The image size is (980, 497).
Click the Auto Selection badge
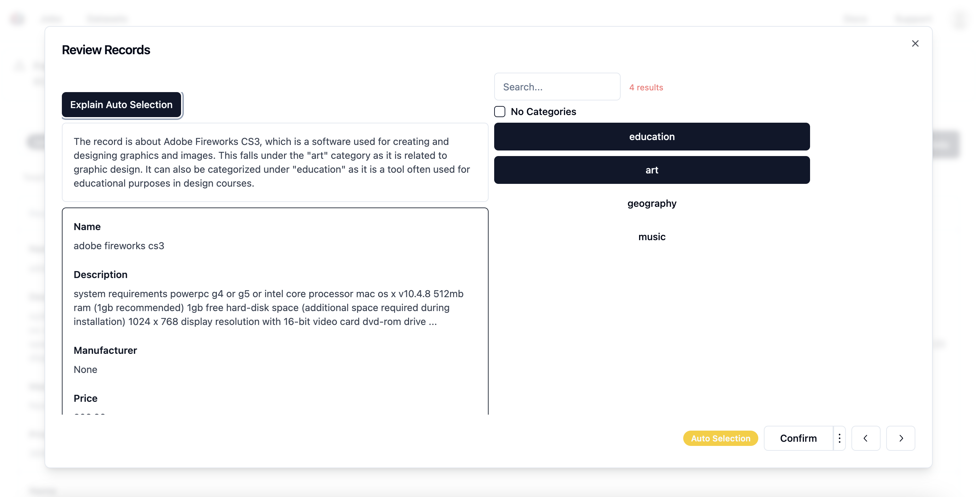coord(720,438)
